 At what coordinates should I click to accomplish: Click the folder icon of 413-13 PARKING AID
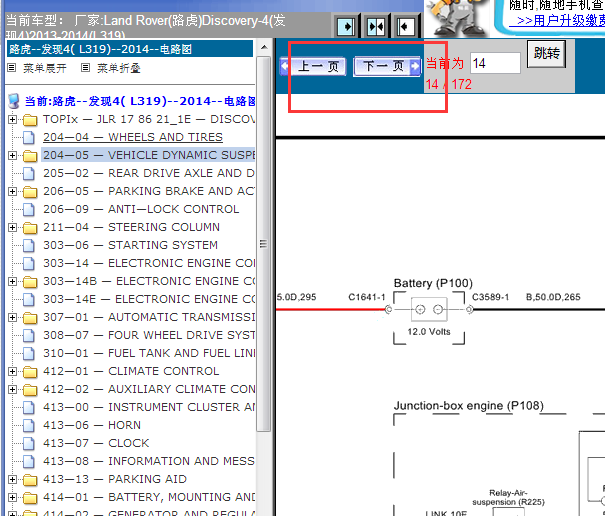(x=30, y=480)
